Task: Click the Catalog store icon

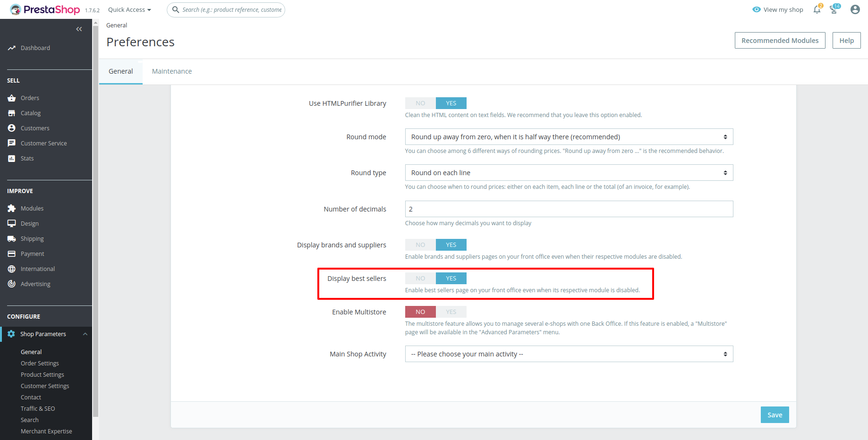Action: pyautogui.click(x=12, y=113)
